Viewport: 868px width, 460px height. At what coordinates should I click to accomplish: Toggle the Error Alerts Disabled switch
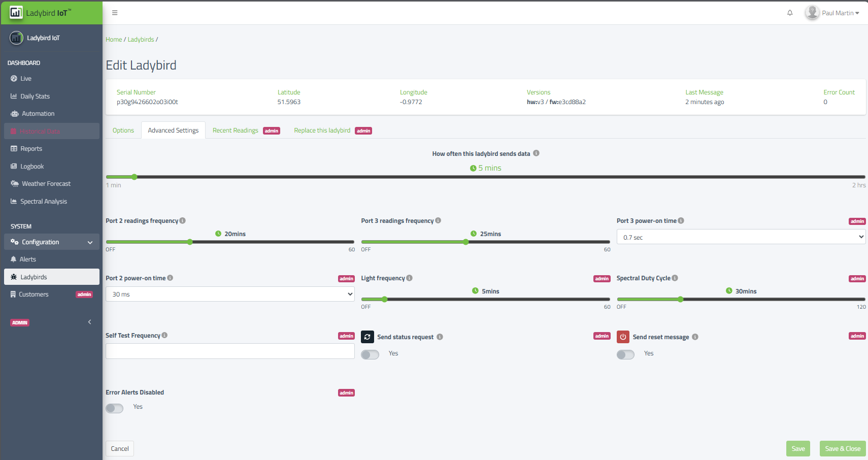click(x=115, y=408)
